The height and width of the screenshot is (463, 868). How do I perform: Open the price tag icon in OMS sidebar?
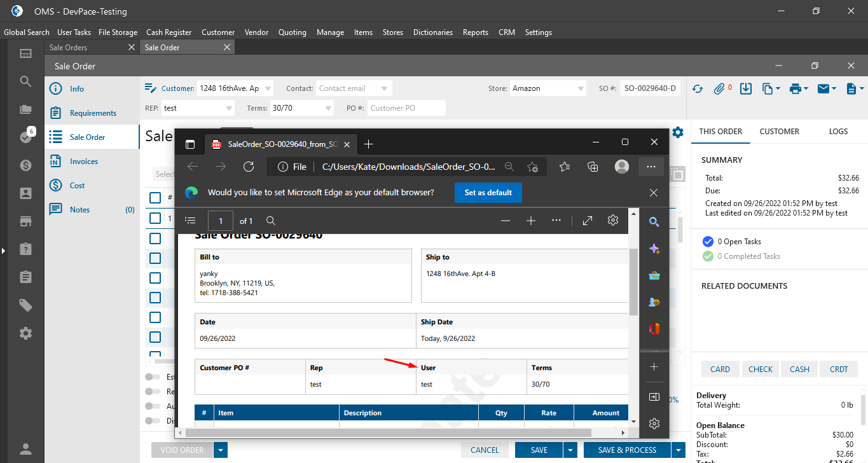[25, 305]
